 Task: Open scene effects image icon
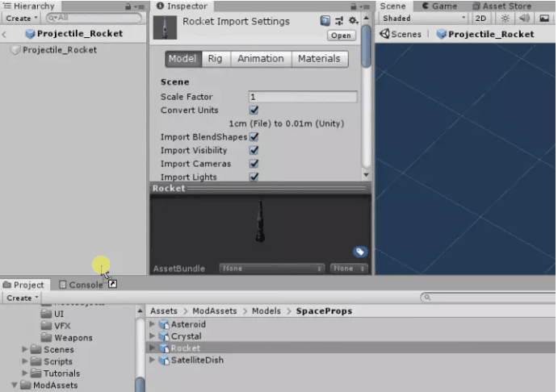[544, 18]
